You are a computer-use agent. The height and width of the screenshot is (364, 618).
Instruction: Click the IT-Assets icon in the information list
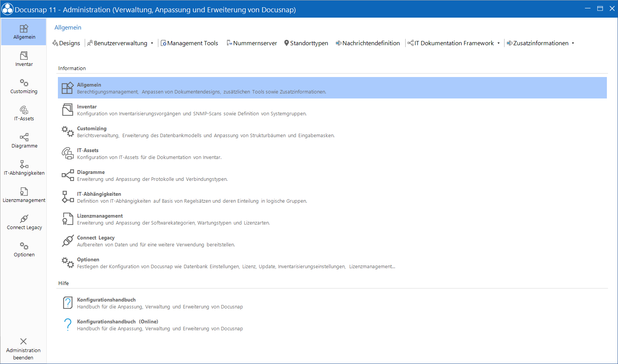click(67, 154)
